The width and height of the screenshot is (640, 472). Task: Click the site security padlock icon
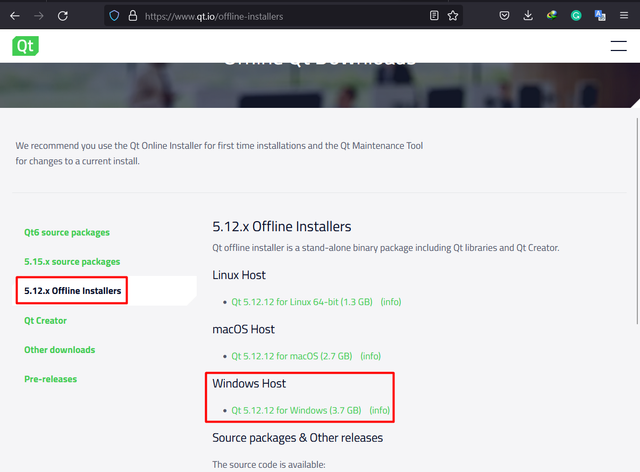pyautogui.click(x=133, y=16)
